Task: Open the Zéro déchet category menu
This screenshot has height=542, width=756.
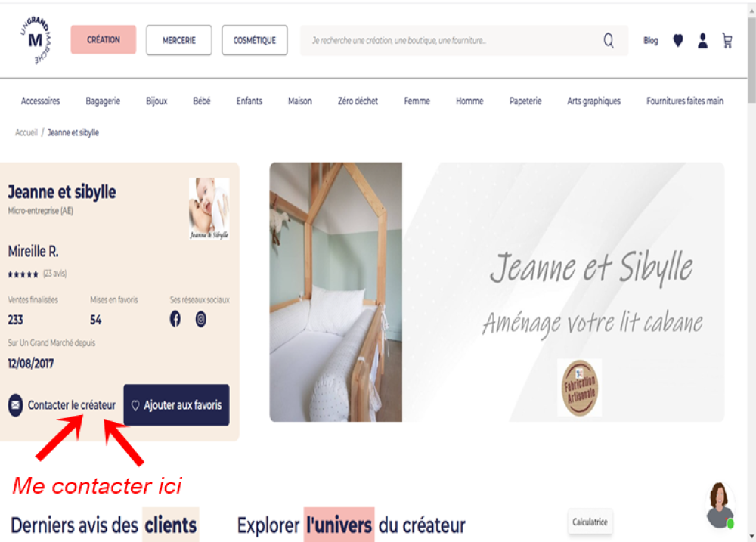Action: (358, 101)
